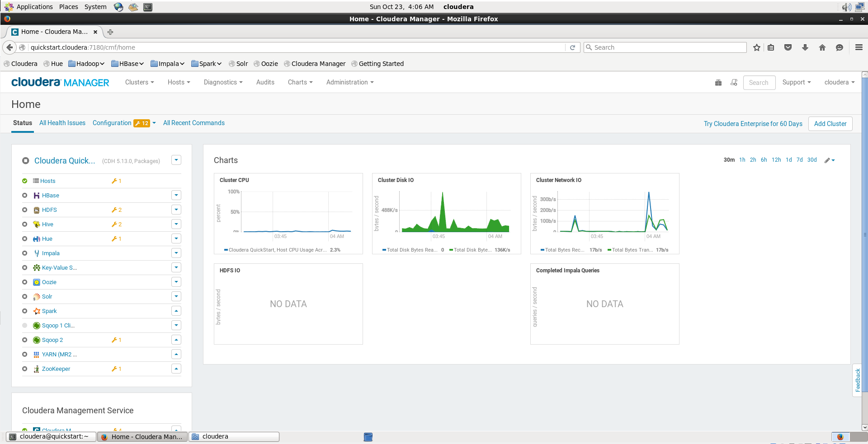Click the Hosts green health indicator
The width and height of the screenshot is (868, 444).
(x=24, y=181)
